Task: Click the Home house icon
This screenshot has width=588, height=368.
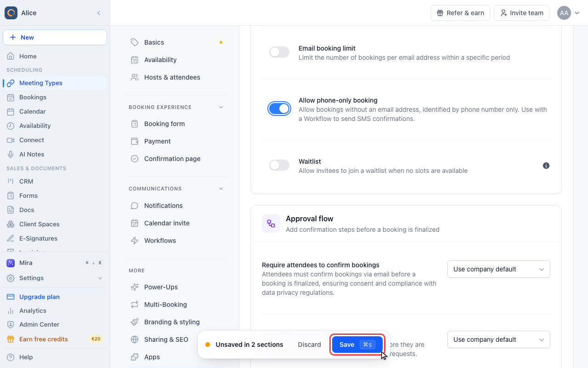Action: [x=11, y=56]
